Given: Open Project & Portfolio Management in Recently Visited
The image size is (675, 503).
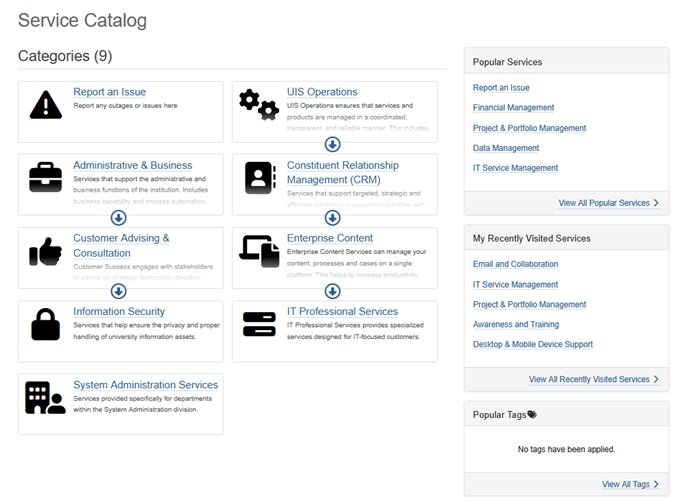Looking at the screenshot, I should pyautogui.click(x=529, y=304).
